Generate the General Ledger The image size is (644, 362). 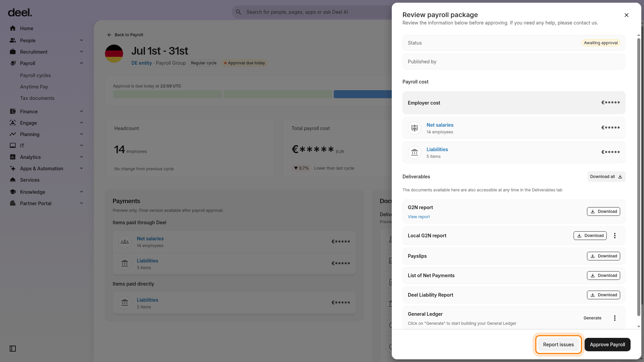tap(592, 318)
